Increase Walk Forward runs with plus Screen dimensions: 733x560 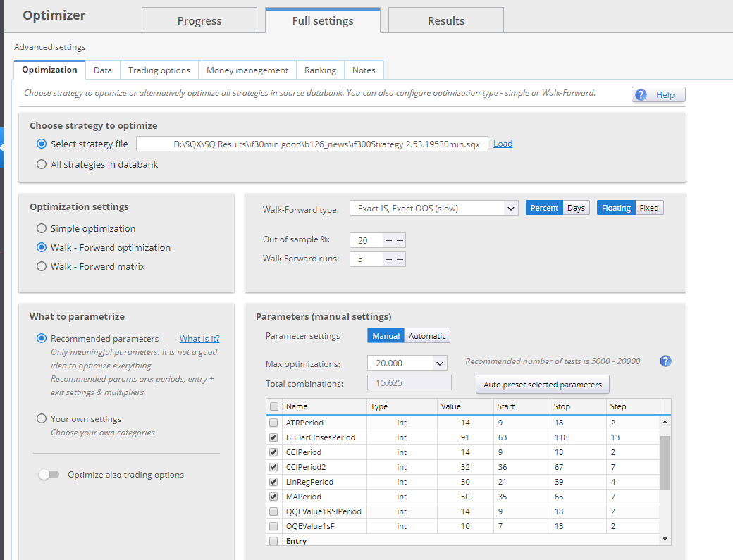coord(400,259)
